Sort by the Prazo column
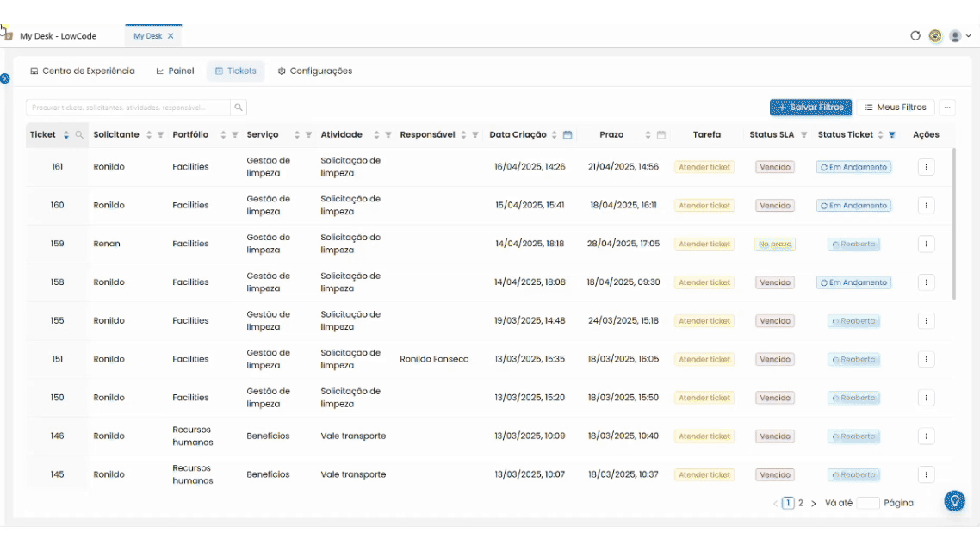980x551 pixels. point(648,135)
